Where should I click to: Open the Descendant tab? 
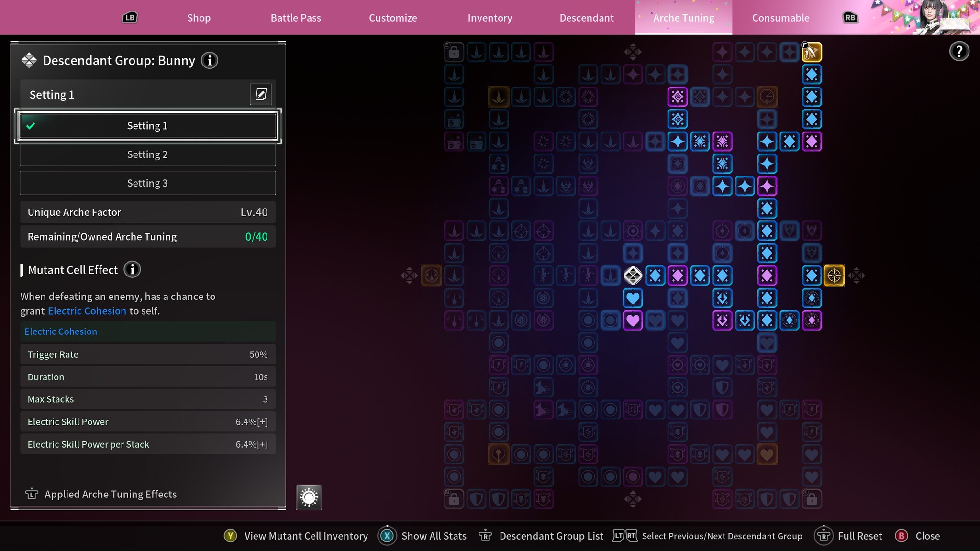pos(587,18)
